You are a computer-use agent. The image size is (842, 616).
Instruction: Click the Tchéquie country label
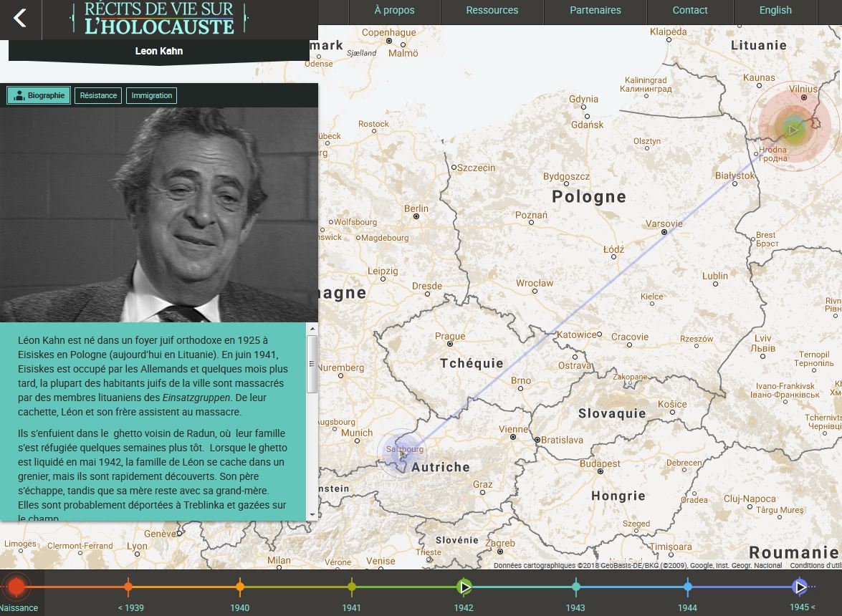click(472, 363)
